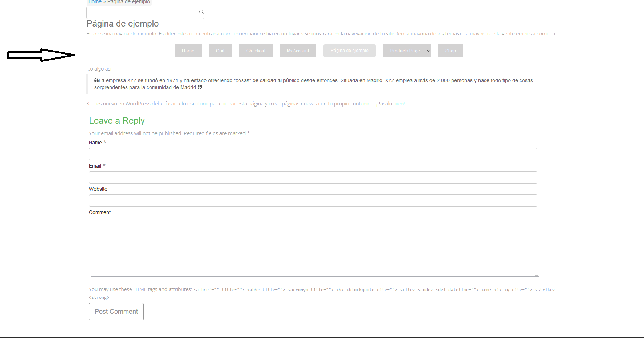Focus the search text box
Screen dimensions: 644x349
tap(142, 13)
